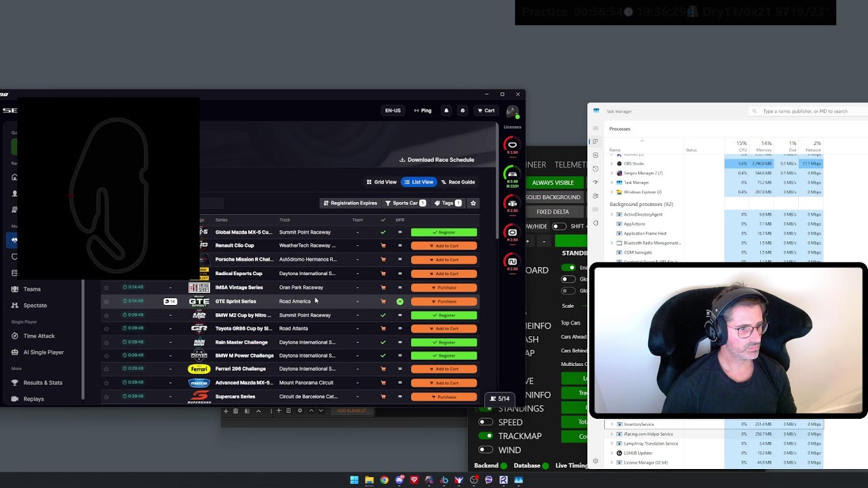Open Time Attack in the sidebar
This screenshot has height=488, width=868.
click(39, 336)
